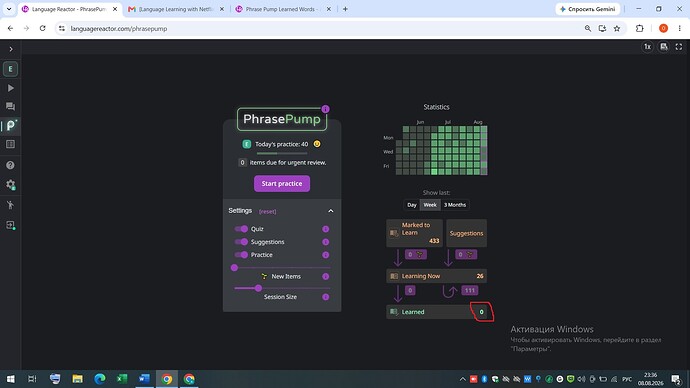The width and height of the screenshot is (690, 388).
Task: Open the chat bubbles icon in sidebar
Action: coord(10,106)
